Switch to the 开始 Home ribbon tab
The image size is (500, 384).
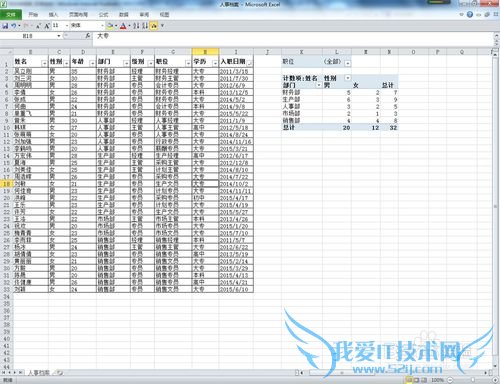coord(33,15)
